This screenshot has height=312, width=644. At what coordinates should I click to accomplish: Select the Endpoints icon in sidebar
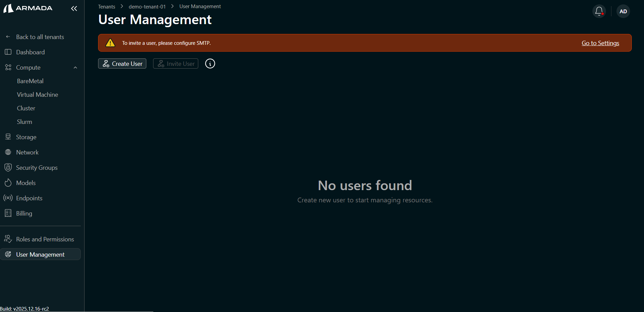[x=8, y=198]
